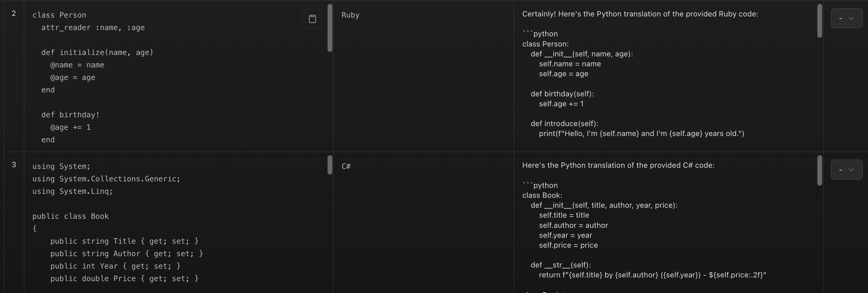Click 'def introduce(self):' in the Python output
The width and height of the screenshot is (868, 293).
point(564,124)
